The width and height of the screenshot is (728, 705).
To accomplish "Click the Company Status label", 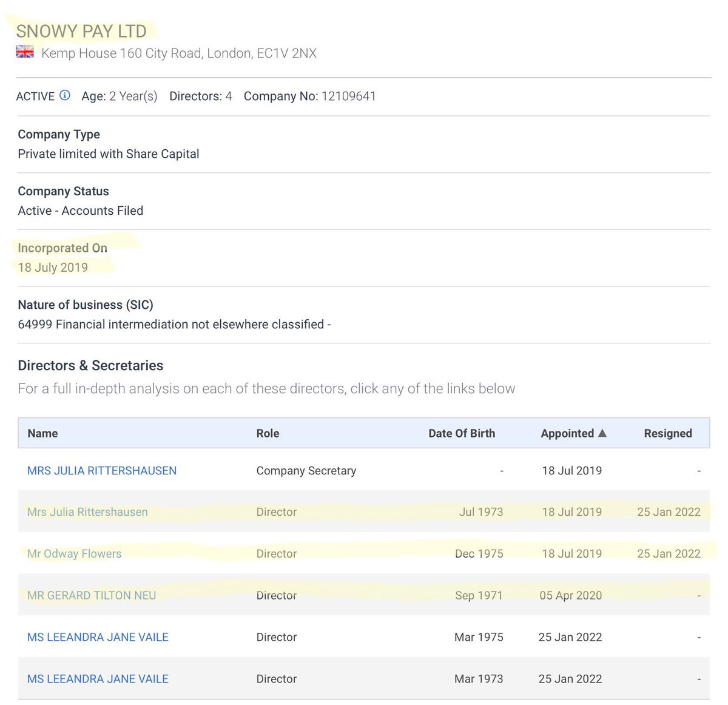I will tap(63, 191).
